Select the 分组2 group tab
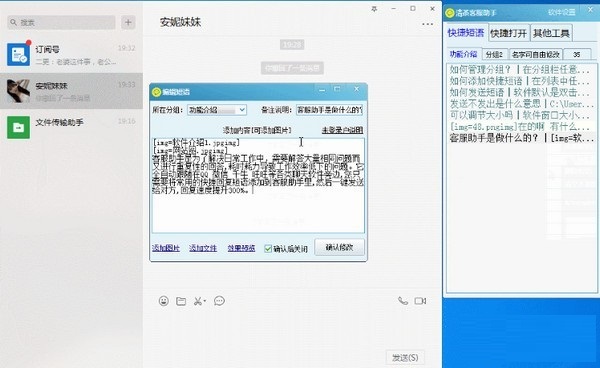Viewport: 600px width, 368px height. point(494,55)
